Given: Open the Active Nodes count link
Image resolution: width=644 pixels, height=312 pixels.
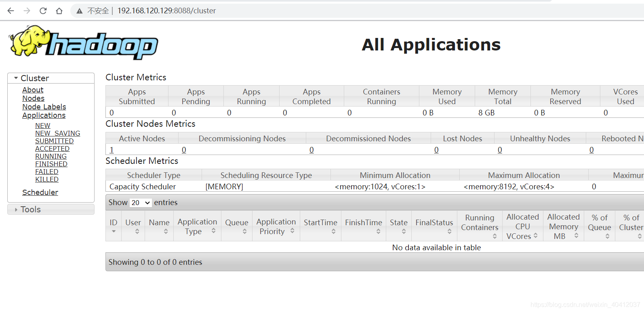Looking at the screenshot, I should [x=112, y=150].
